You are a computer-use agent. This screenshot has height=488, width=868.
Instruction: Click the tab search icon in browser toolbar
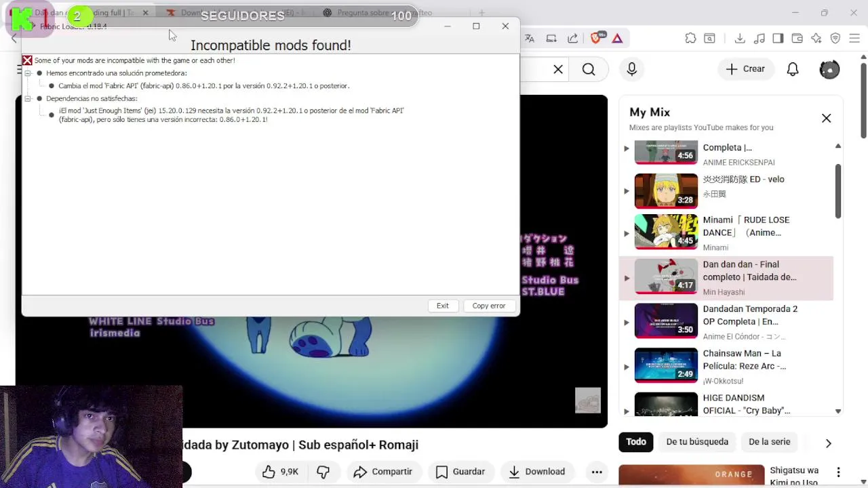click(x=709, y=39)
